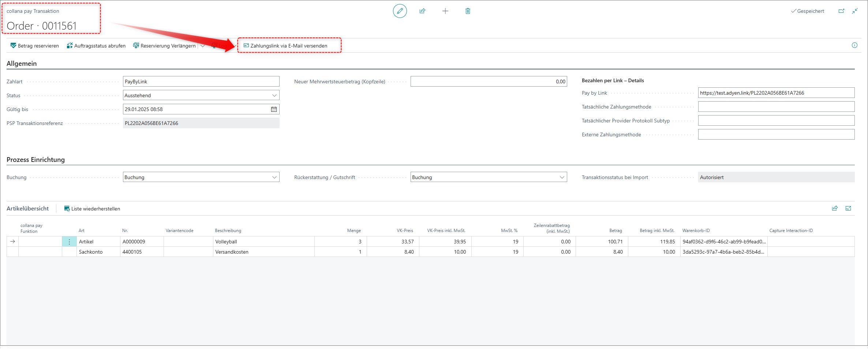The height and width of the screenshot is (349, 868).
Task: Click the Versandkosten description cell
Action: click(x=263, y=252)
